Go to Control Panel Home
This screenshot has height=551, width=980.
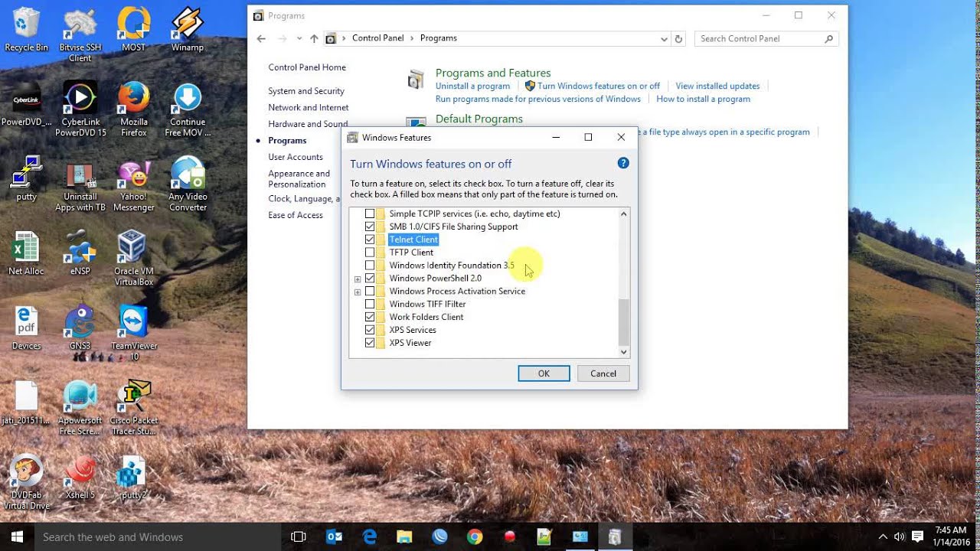tap(307, 67)
